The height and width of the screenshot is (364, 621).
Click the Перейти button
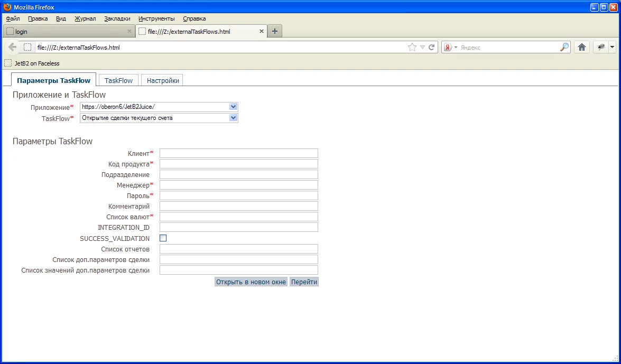click(304, 282)
